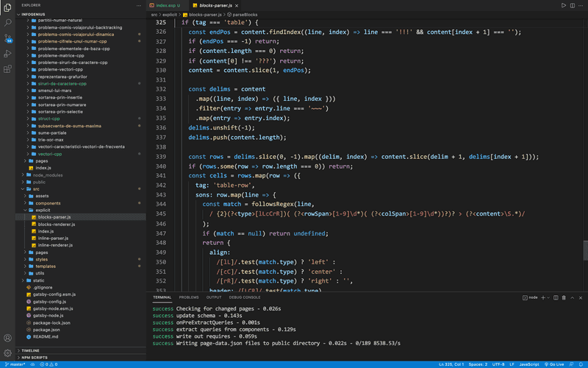Open the Run and Debug view
Screen dimensions: 588x368
8,54
